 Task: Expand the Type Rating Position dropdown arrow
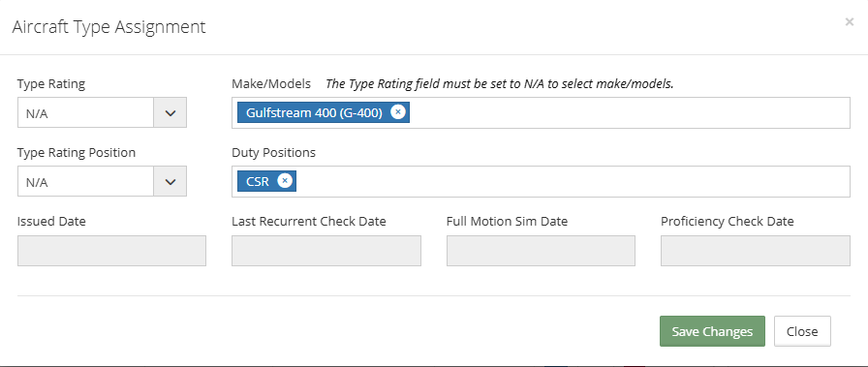tap(170, 181)
